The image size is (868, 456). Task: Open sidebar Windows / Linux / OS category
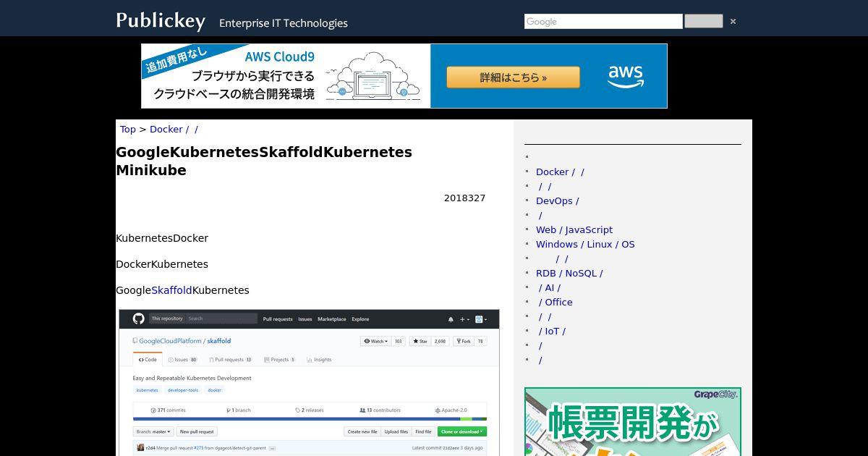(585, 244)
